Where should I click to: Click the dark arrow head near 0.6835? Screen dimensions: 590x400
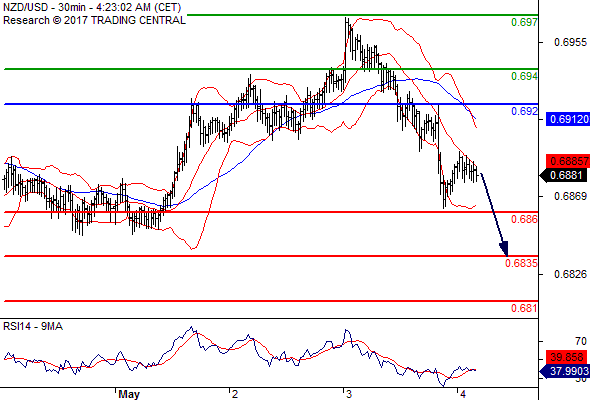pos(504,249)
